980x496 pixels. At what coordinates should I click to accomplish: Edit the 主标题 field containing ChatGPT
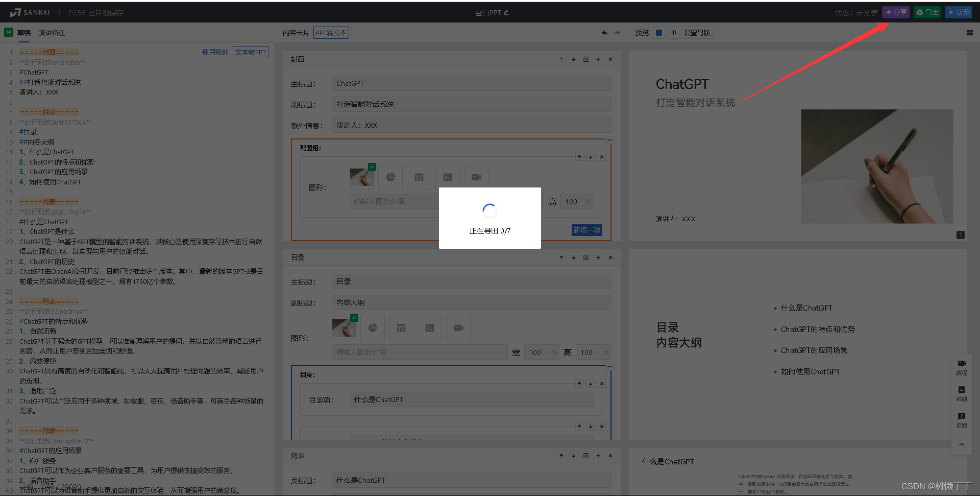(x=471, y=83)
